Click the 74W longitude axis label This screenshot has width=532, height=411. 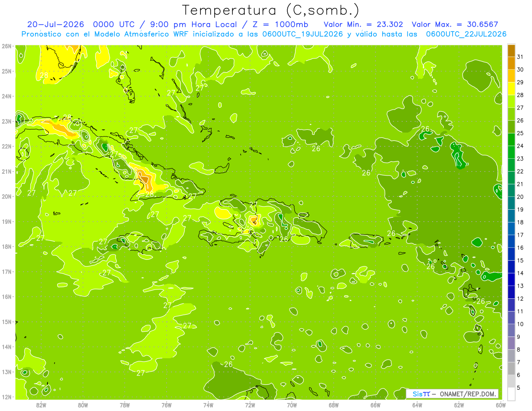tap(208, 405)
